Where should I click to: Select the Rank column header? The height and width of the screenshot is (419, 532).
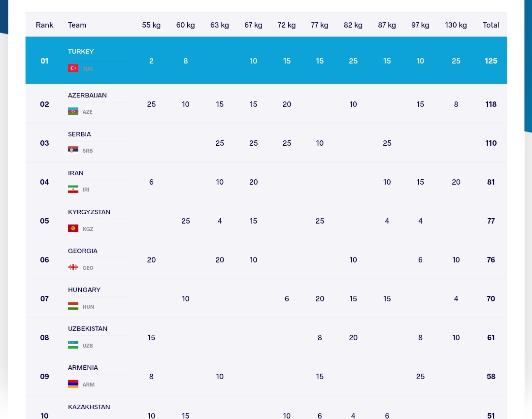pyautogui.click(x=44, y=25)
